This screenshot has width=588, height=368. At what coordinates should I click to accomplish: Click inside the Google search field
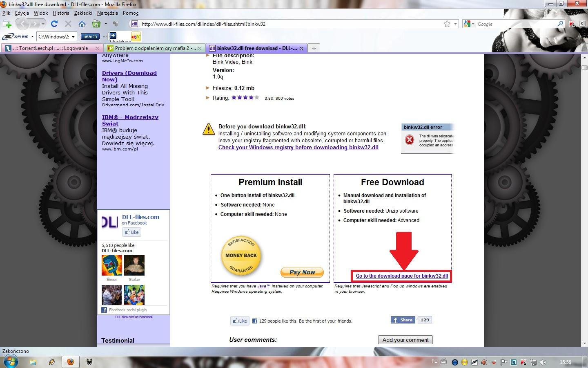[517, 24]
